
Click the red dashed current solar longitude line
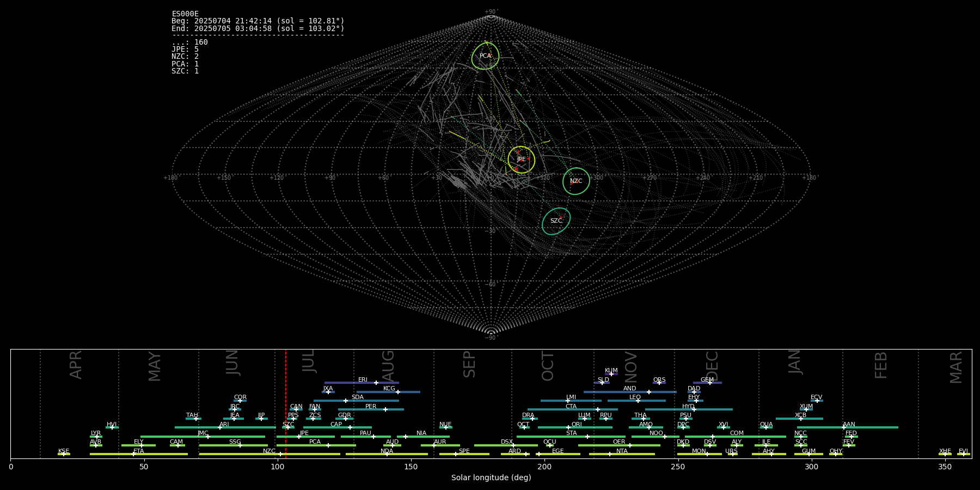pyautogui.click(x=286, y=403)
